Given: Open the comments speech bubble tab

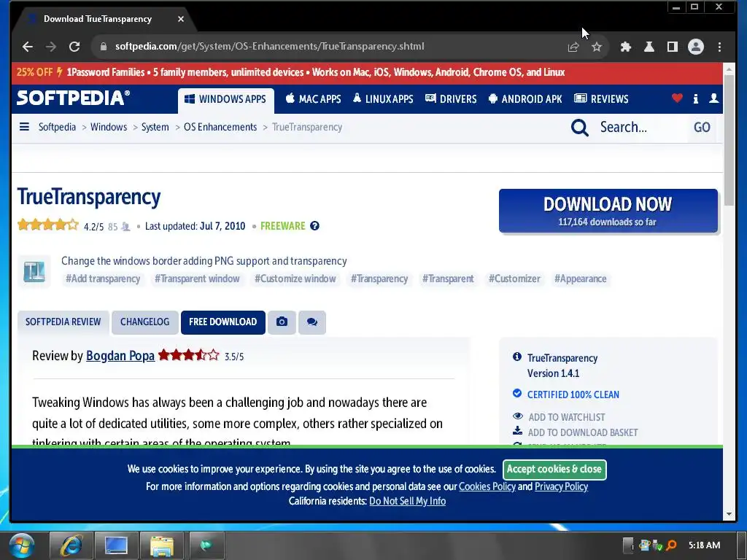Looking at the screenshot, I should pos(312,322).
